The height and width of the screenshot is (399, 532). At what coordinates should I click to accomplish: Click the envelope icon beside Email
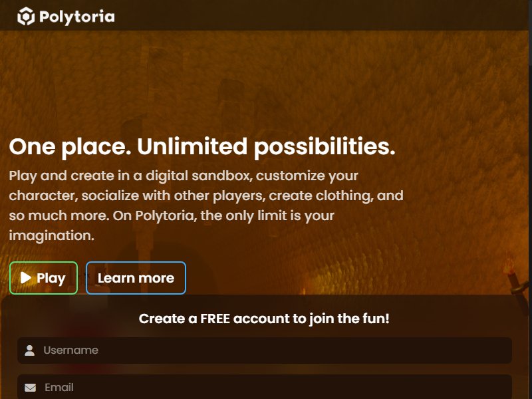tap(30, 388)
